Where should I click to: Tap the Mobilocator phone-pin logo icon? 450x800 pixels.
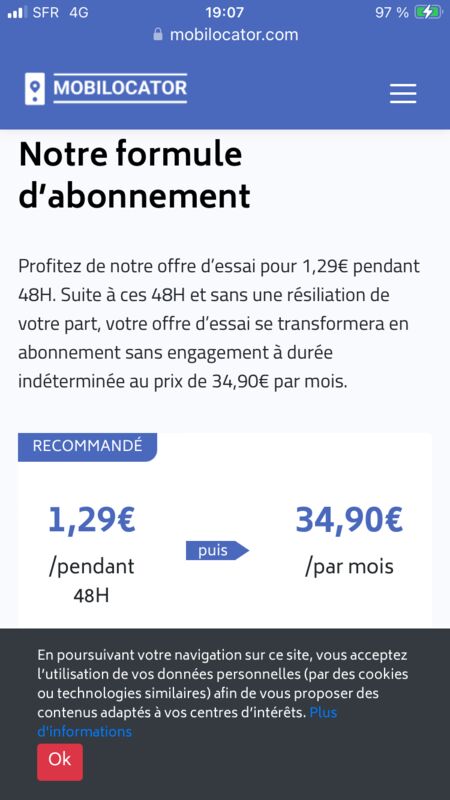coord(35,89)
